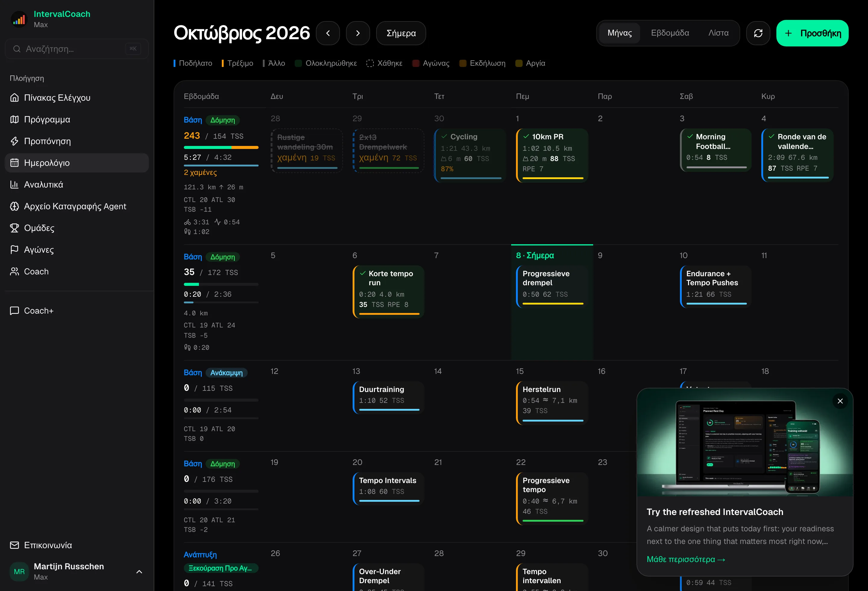Toggle the Αργία legend filter
This screenshot has height=591, width=868.
[530, 63]
